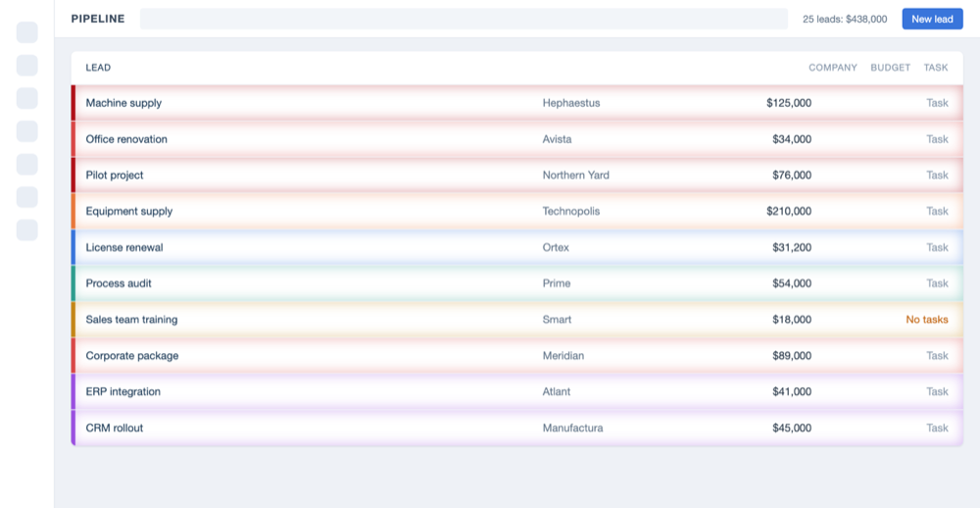Open the Task link for License renewal

937,247
